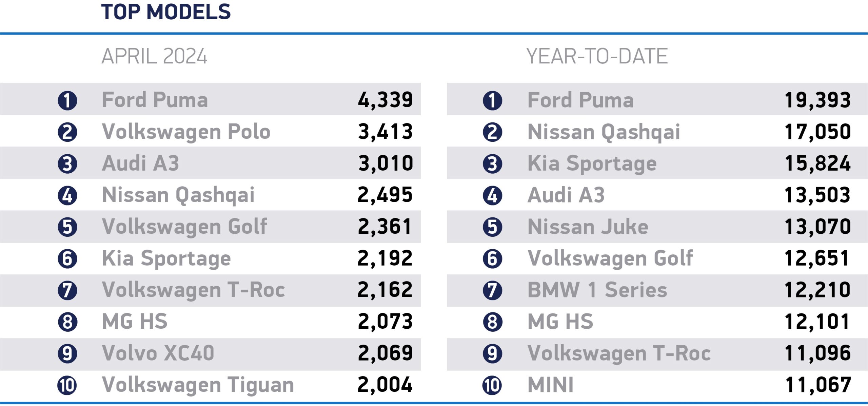Click the MINI 11,067 figure

tap(818, 385)
